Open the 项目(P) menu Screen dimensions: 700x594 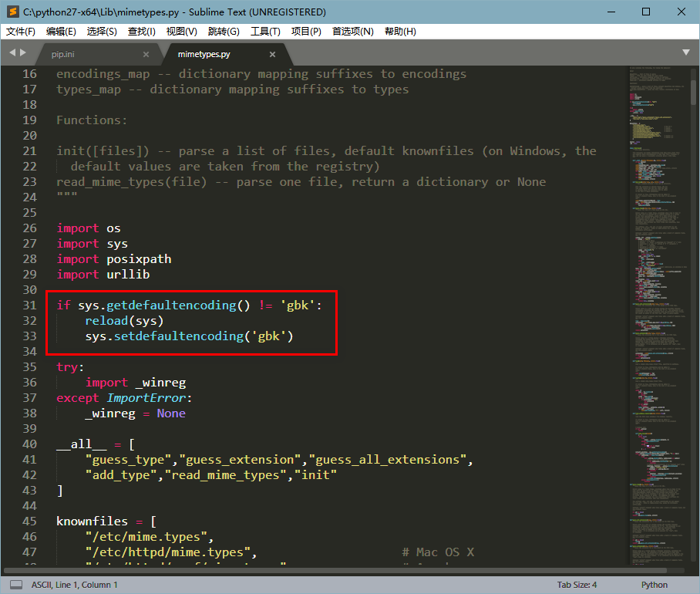(x=306, y=32)
